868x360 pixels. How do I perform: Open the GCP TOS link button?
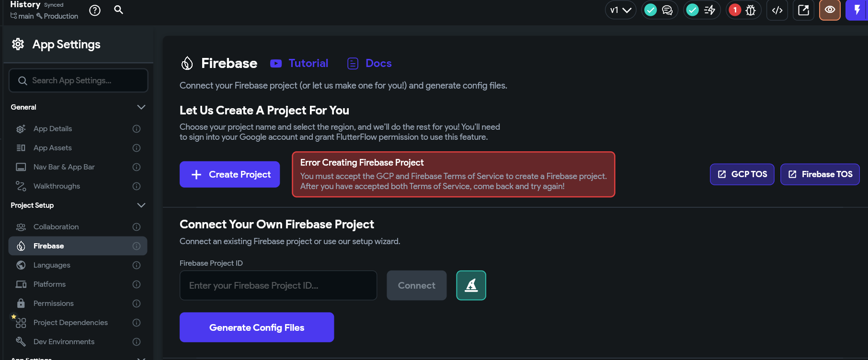click(742, 174)
